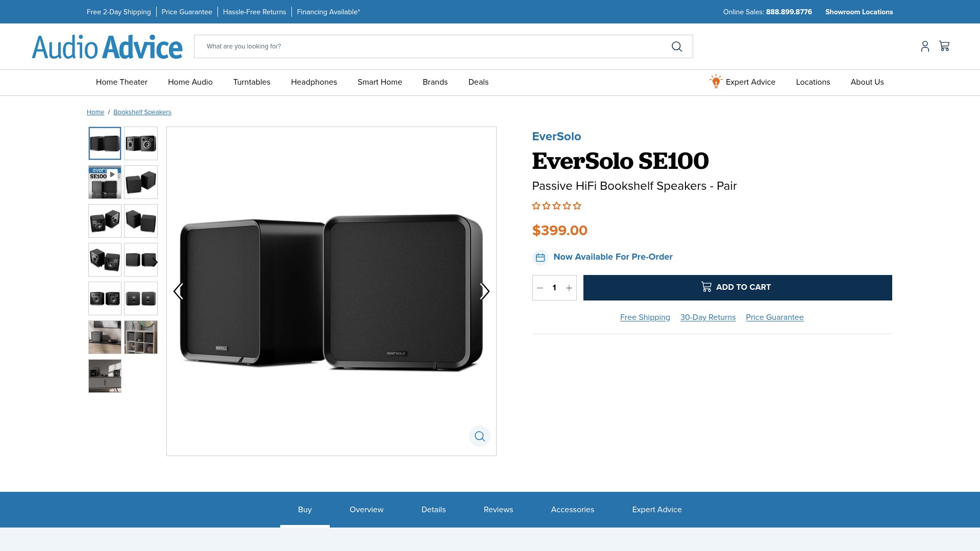Decrease quantity with minus button
The image size is (980, 551).
click(x=540, y=288)
